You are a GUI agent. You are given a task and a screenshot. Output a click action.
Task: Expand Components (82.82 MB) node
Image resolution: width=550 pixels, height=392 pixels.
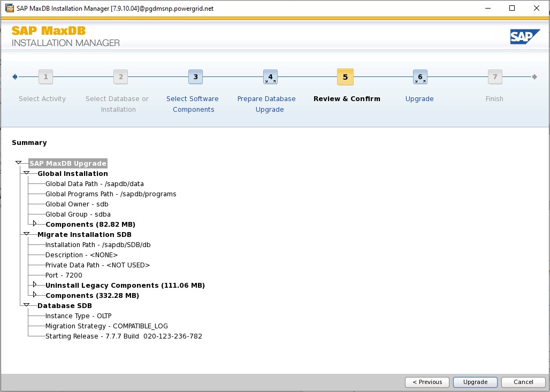[35, 224]
